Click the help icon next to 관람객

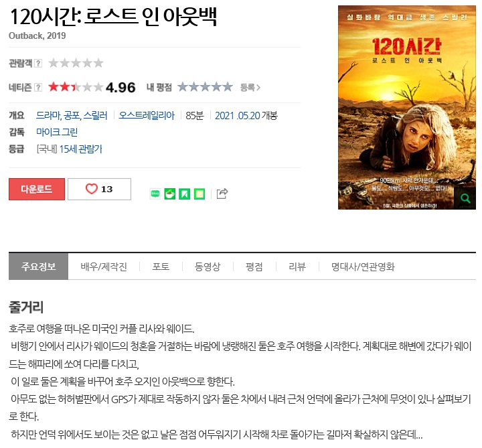tap(37, 64)
